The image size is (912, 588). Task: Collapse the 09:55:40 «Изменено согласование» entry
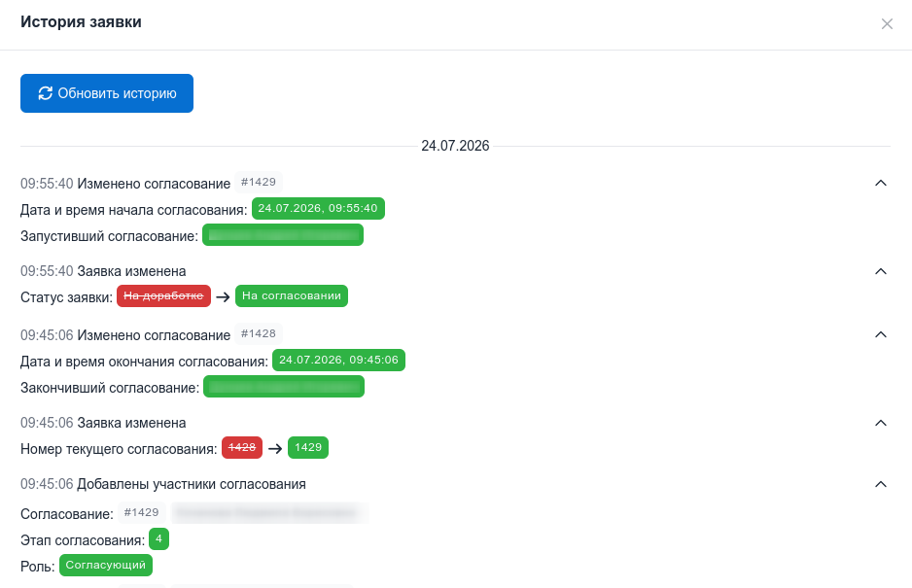pyautogui.click(x=881, y=184)
